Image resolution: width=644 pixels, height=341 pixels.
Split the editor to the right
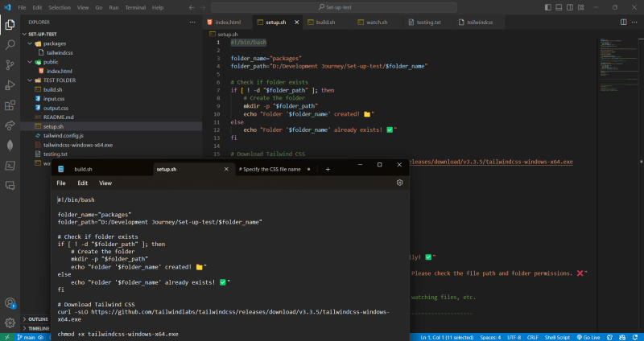point(623,23)
